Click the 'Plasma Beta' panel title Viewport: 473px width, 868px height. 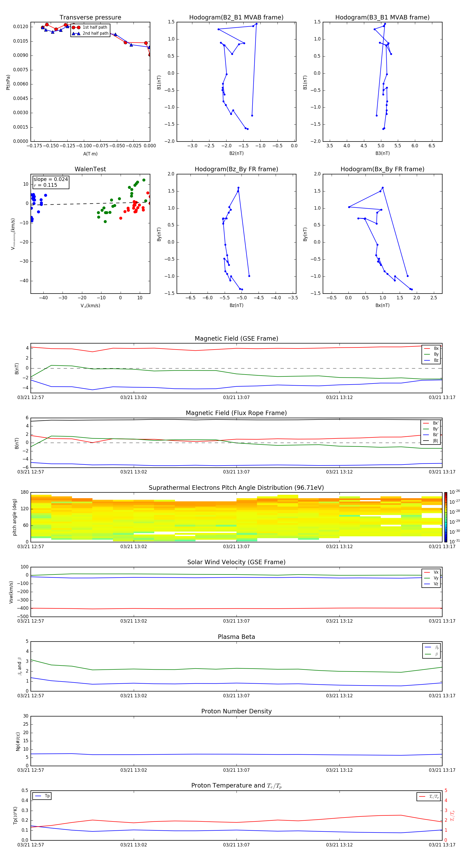pos(236,637)
